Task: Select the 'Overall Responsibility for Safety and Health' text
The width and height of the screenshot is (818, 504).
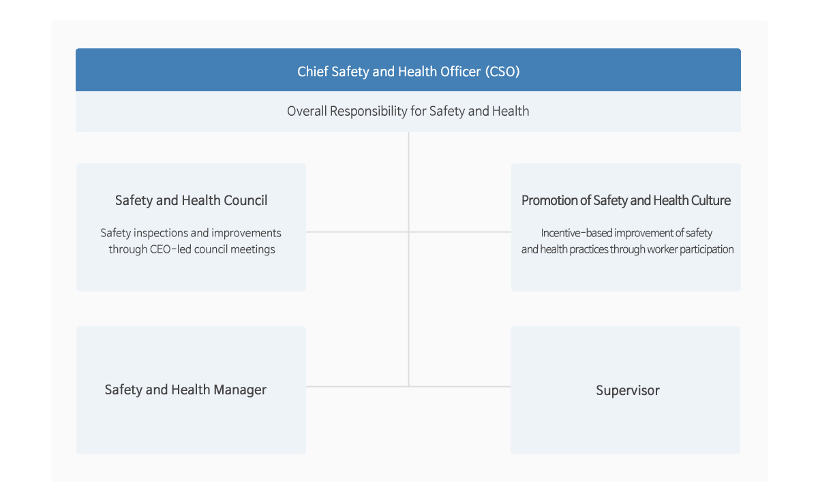Action: click(x=408, y=111)
